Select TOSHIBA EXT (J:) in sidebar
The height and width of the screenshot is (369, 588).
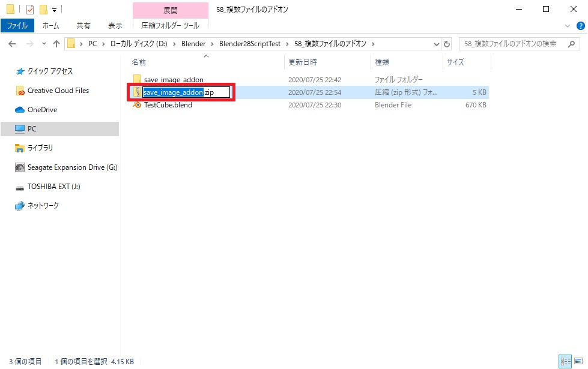(53, 186)
